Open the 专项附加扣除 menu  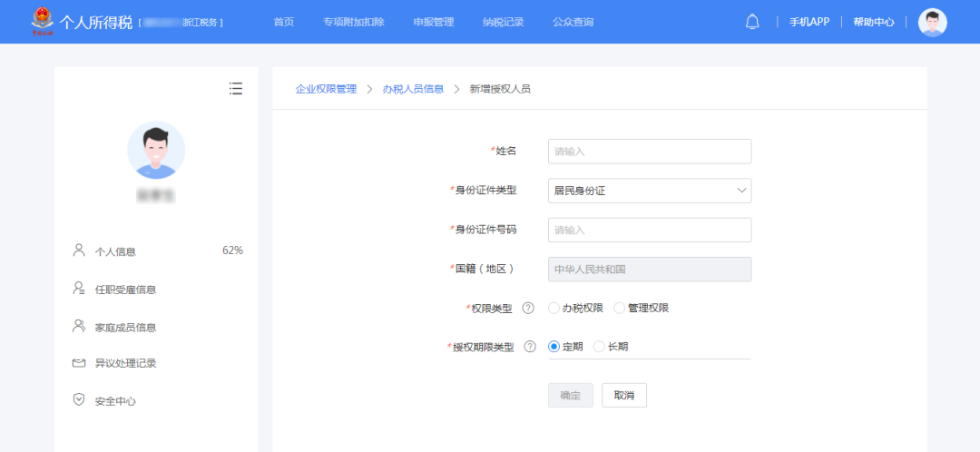[353, 22]
